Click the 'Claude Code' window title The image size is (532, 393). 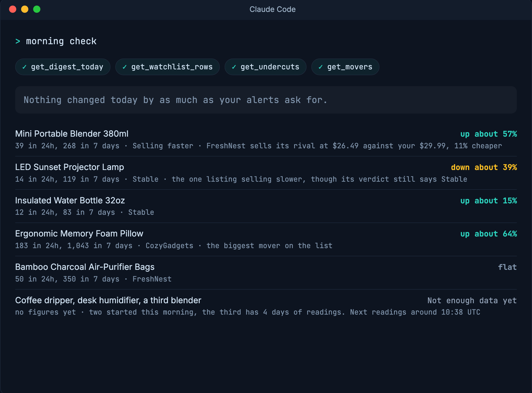tap(272, 9)
